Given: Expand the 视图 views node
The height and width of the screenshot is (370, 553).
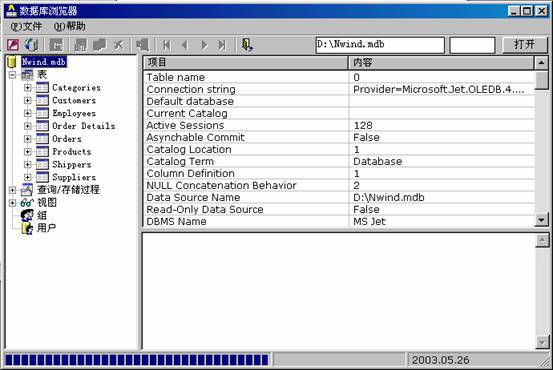Looking at the screenshot, I should click(x=12, y=203).
